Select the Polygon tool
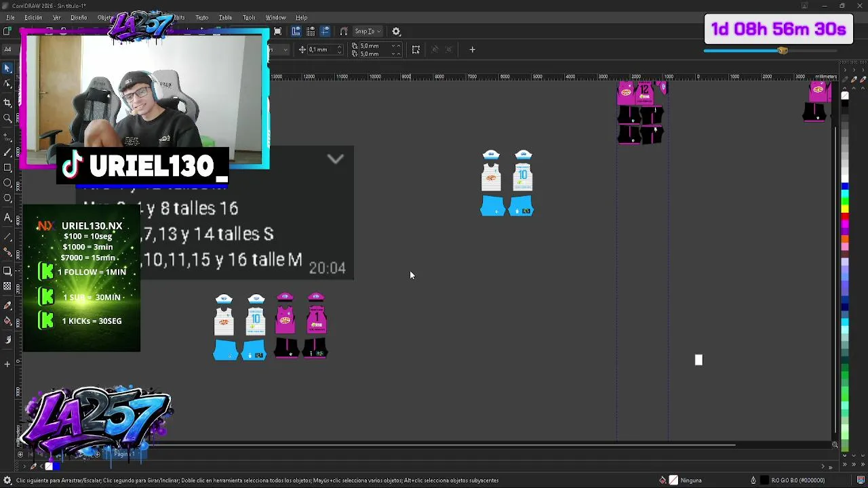 [x=7, y=199]
